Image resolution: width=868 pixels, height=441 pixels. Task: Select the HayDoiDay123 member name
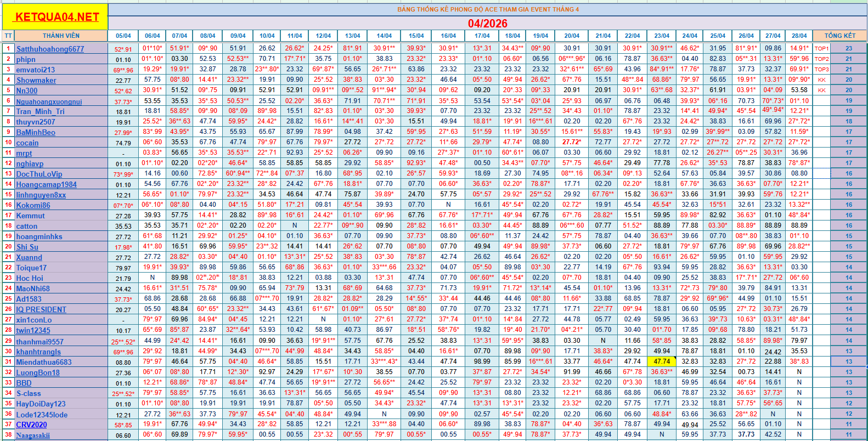[x=41, y=404]
